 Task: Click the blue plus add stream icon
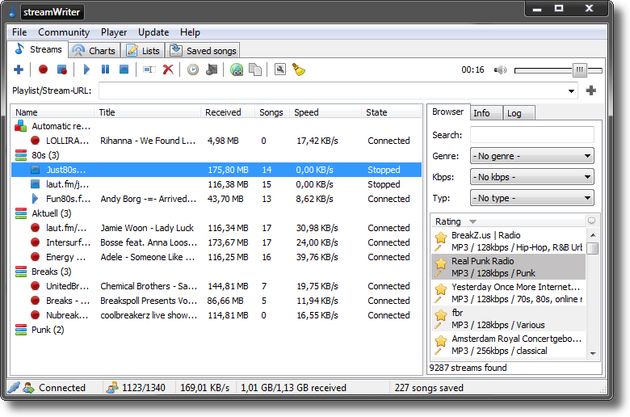pyautogui.click(x=18, y=70)
